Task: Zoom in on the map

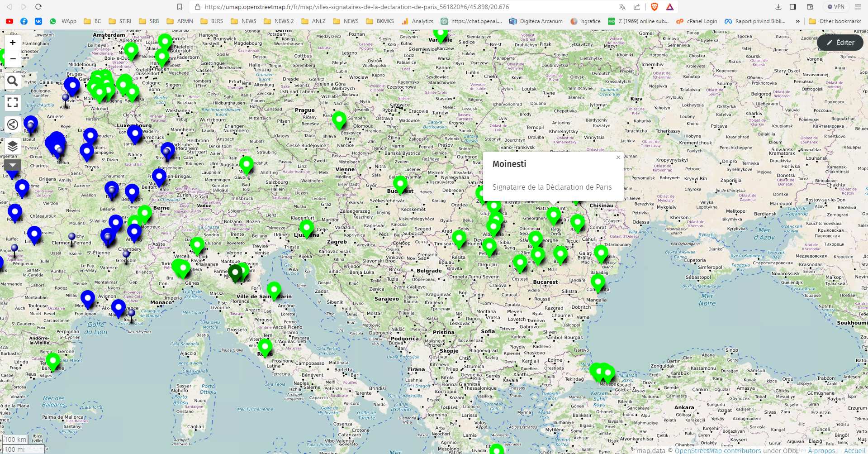Action: [13, 43]
